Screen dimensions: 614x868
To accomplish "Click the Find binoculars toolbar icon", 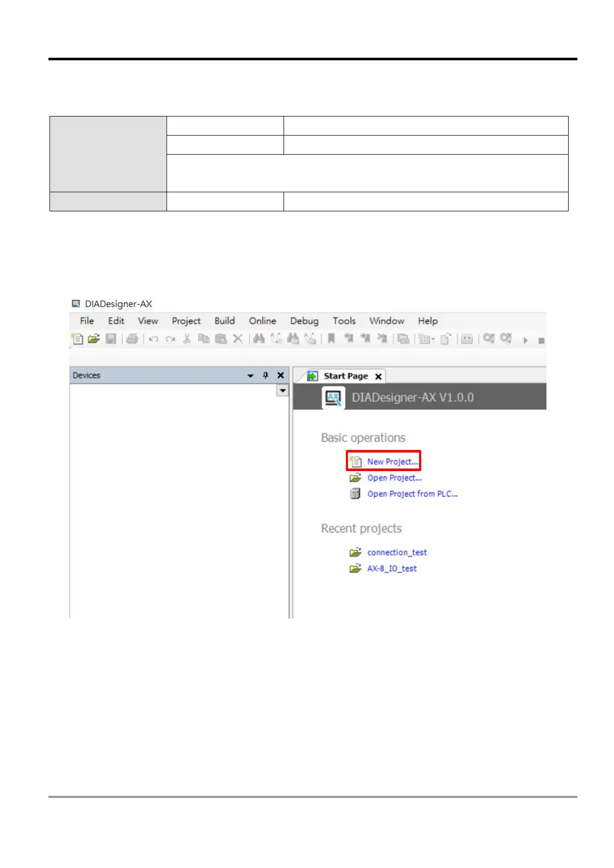I will (x=259, y=339).
